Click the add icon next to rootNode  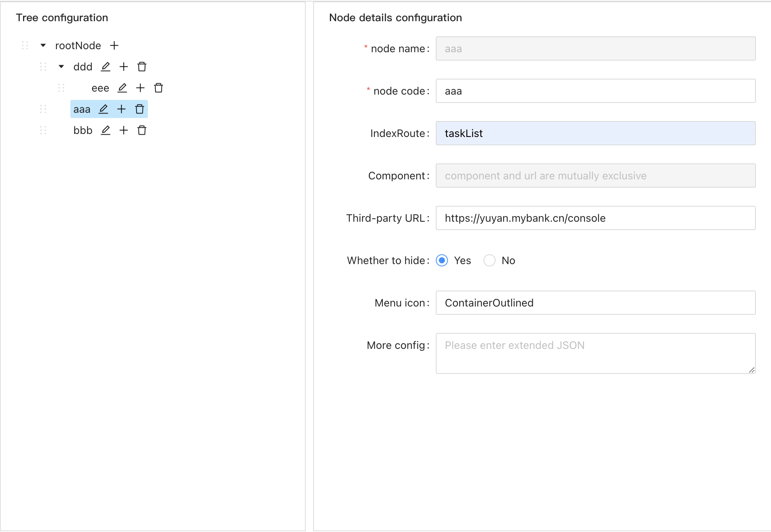(x=114, y=46)
